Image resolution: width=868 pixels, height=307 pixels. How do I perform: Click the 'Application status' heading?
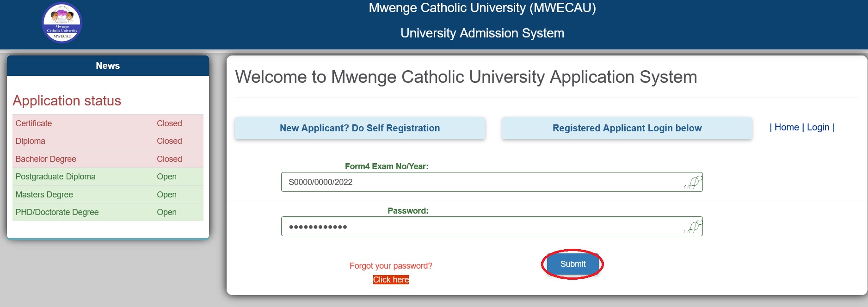67,101
